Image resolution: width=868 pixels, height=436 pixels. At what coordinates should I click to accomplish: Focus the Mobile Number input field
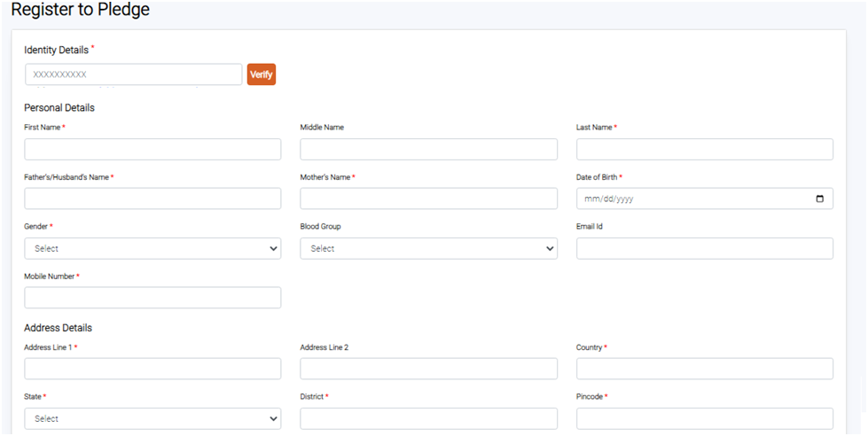[x=152, y=298]
